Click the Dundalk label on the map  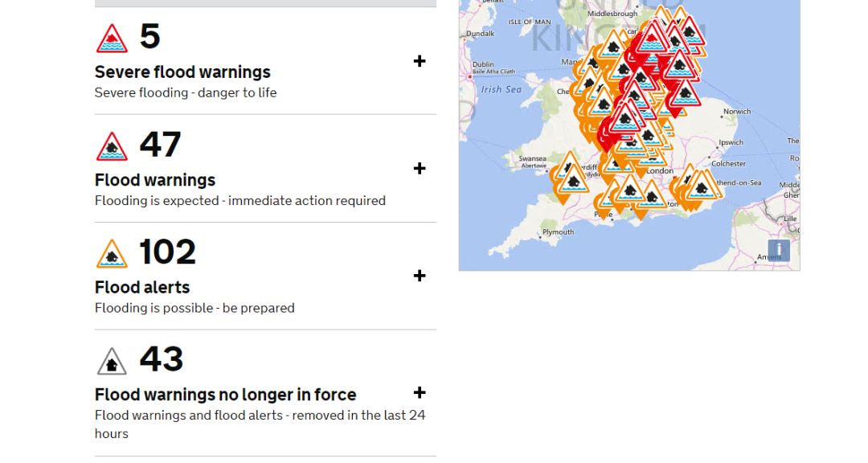480,33
